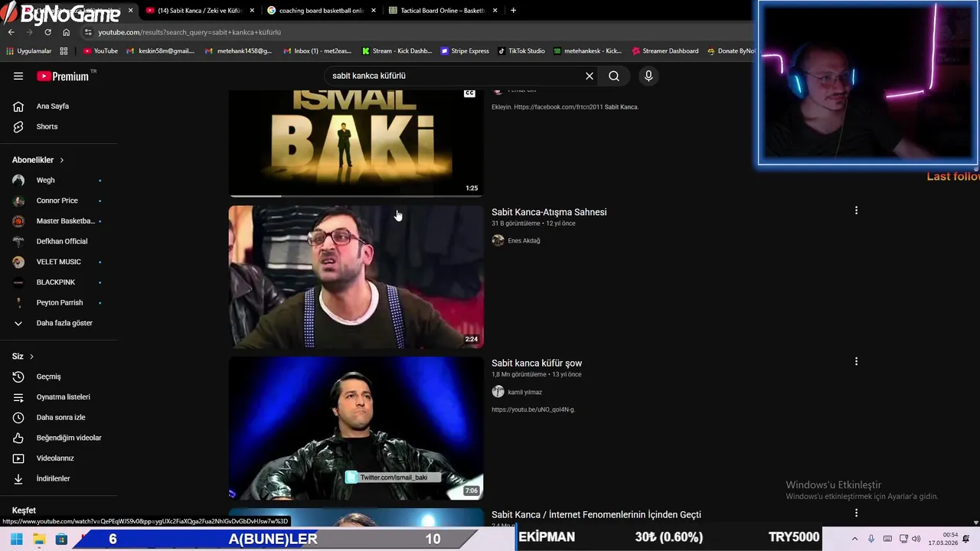Open options menu for Sabit kanca küfür şow

point(856,361)
